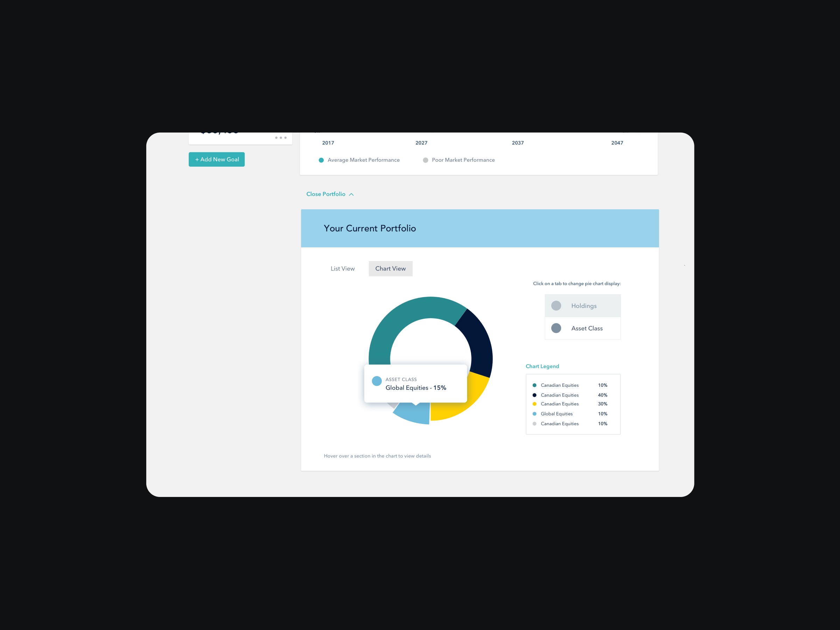Collapse the Close Portfolio section
The image size is (840, 630).
[329, 194]
